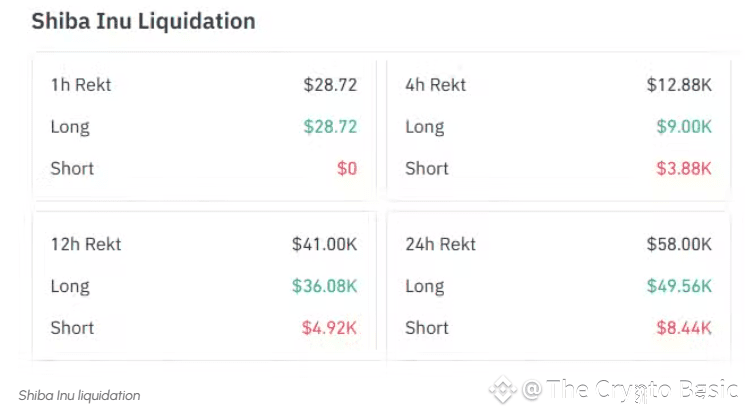The image size is (746, 415).
Task: Click the $12.88K 4h total
Action: [x=679, y=85]
